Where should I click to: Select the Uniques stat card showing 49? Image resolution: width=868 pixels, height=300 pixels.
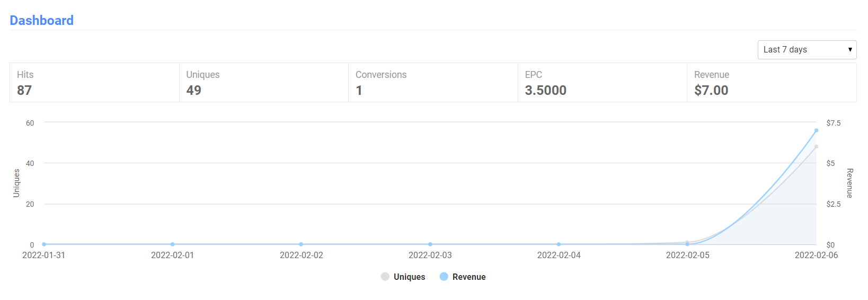[264, 83]
